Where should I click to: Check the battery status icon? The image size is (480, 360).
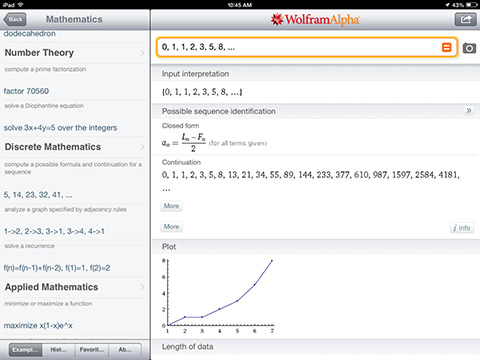pos(471,5)
